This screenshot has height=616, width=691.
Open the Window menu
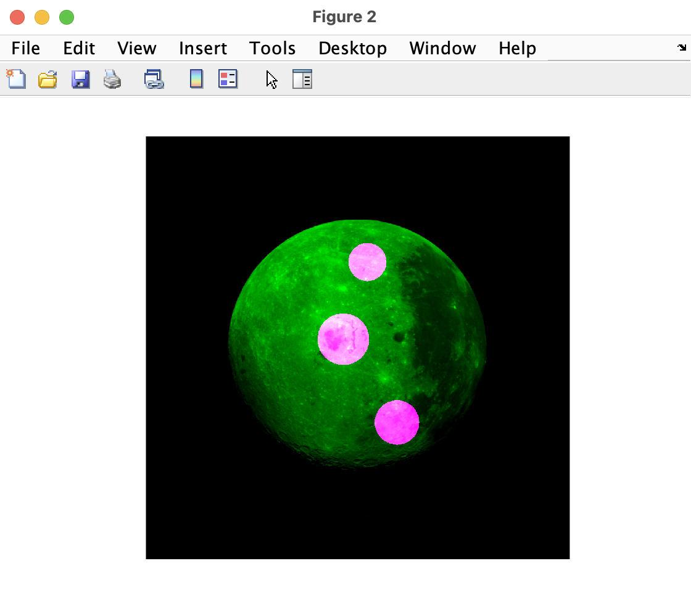tap(442, 48)
